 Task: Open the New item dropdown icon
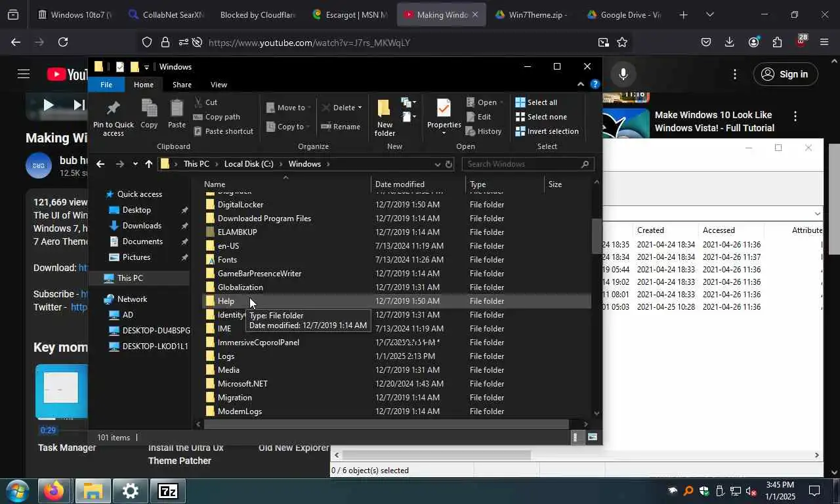(408, 102)
